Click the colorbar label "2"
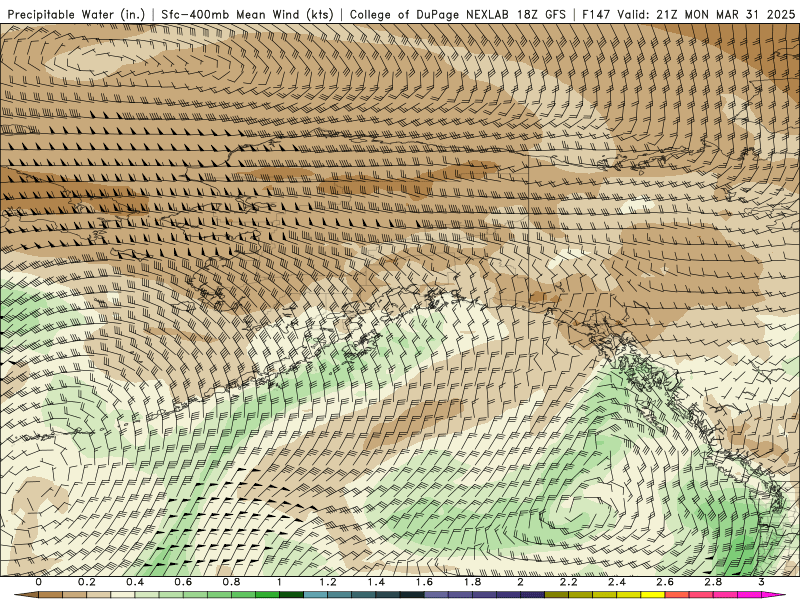800x600 pixels. pyautogui.click(x=520, y=582)
